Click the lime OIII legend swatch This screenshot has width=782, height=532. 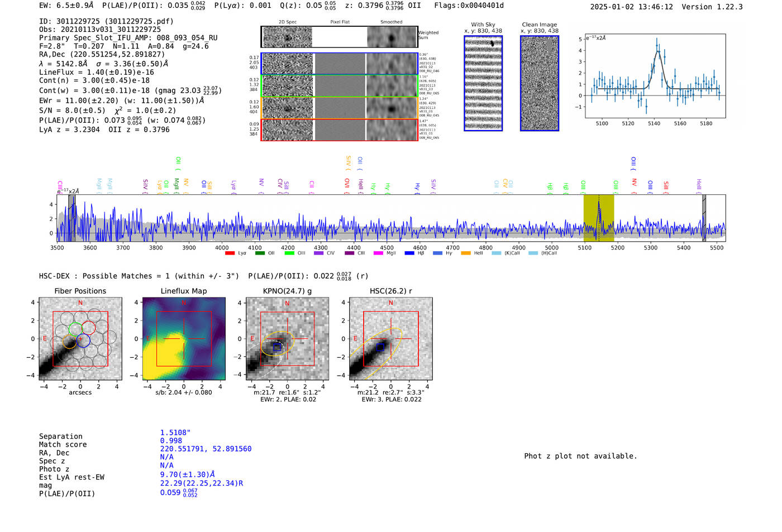point(289,253)
